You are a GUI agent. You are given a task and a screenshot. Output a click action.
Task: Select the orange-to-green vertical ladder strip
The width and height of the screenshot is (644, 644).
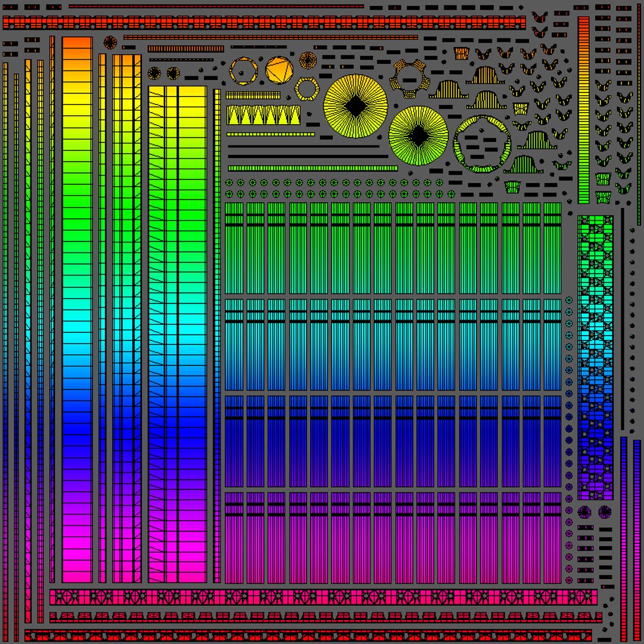pyautogui.click(x=584, y=110)
